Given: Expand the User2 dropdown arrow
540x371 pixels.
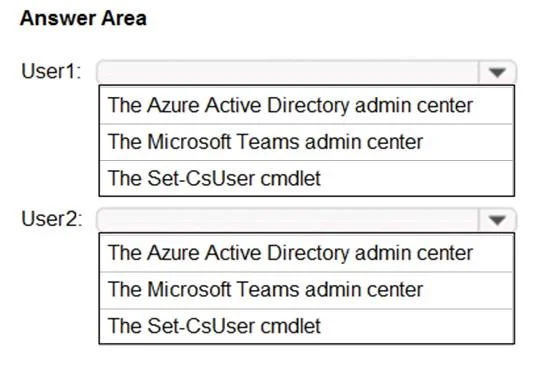Looking at the screenshot, I should pyautogui.click(x=497, y=220).
